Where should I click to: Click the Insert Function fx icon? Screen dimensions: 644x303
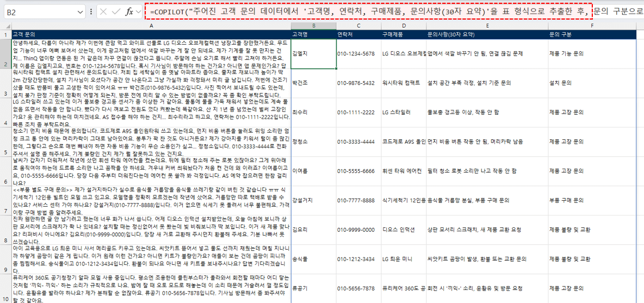[129, 11]
